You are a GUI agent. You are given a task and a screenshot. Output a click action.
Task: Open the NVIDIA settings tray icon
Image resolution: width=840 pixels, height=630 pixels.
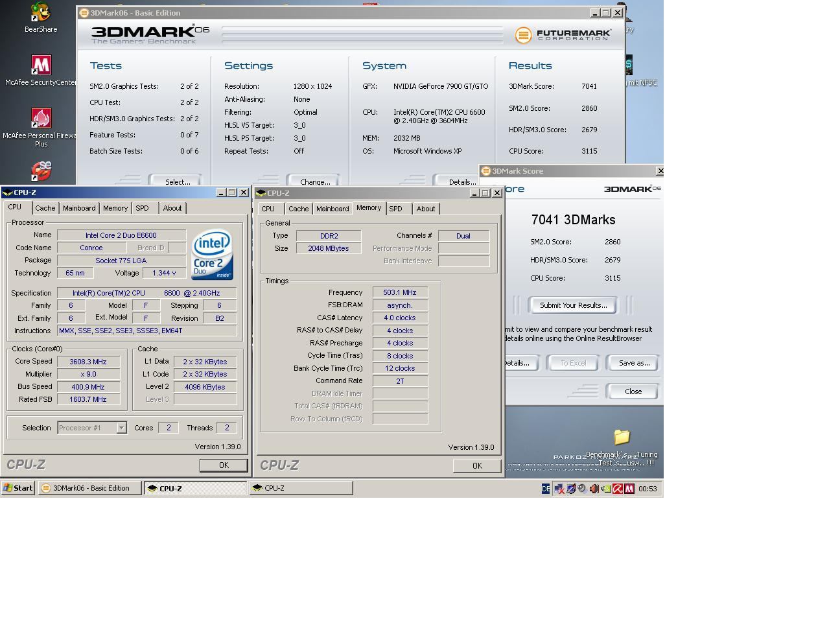(x=606, y=489)
